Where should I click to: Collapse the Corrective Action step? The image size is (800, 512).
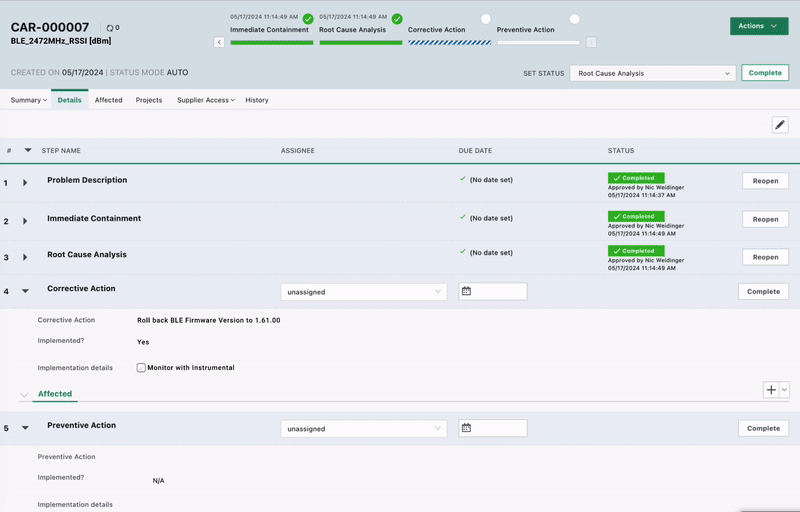(x=25, y=291)
